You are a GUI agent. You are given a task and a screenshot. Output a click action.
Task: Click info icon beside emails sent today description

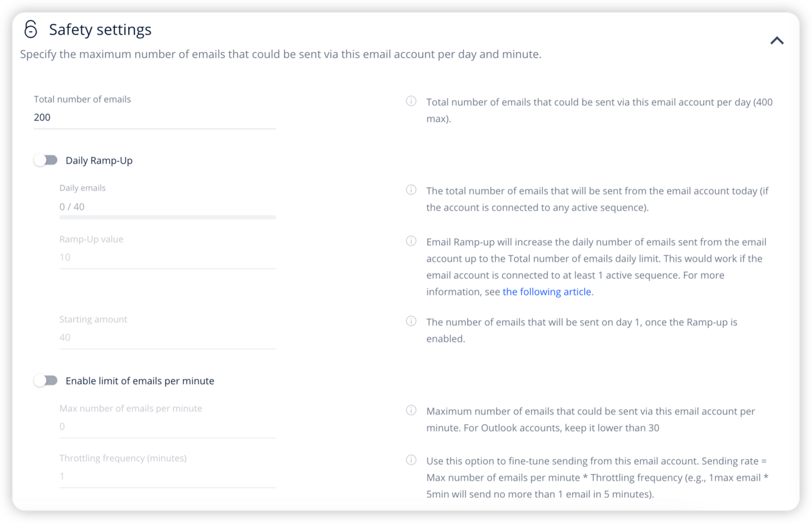click(x=411, y=190)
